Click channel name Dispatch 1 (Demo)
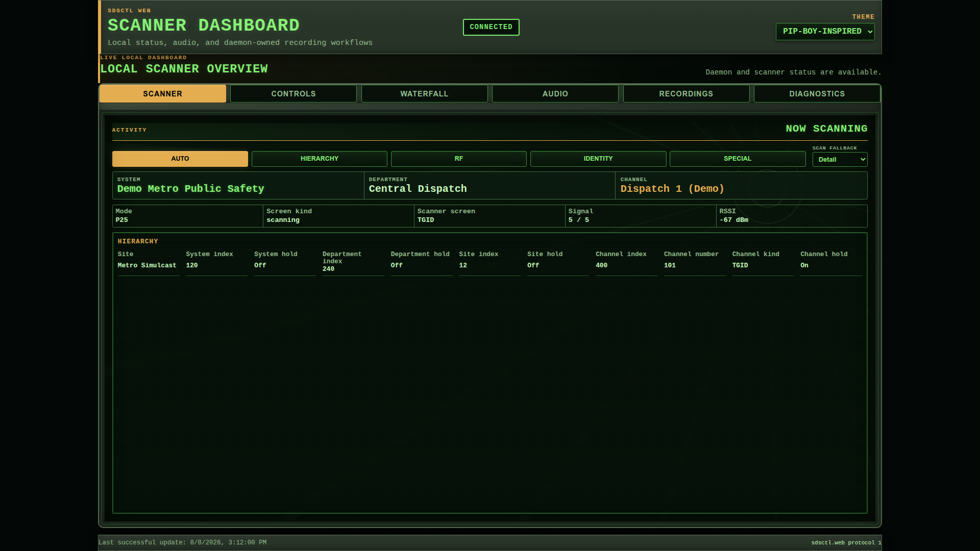 coord(672,189)
